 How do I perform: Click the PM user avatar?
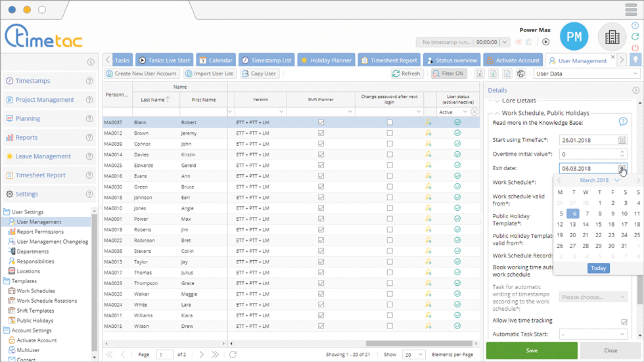tap(574, 37)
